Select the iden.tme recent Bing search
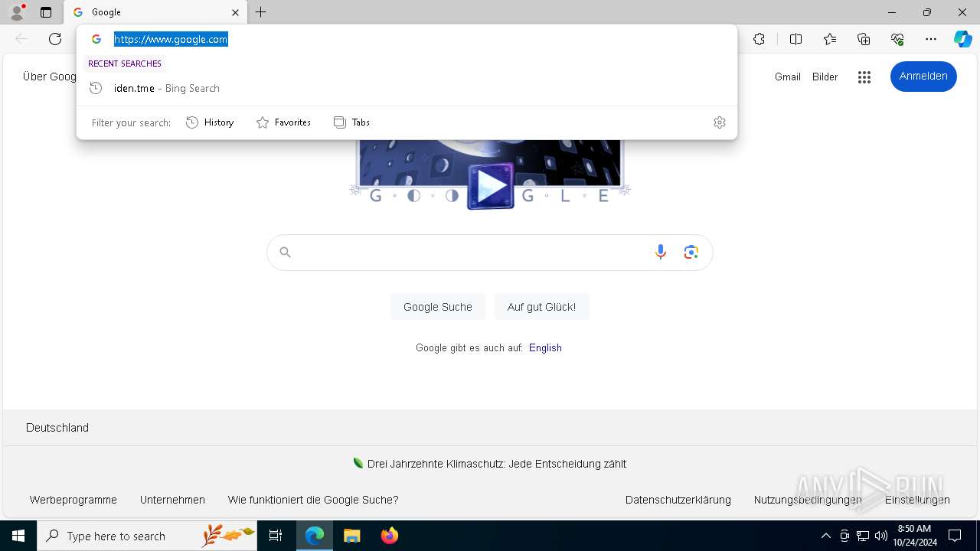This screenshot has width=980, height=551. coord(407,88)
